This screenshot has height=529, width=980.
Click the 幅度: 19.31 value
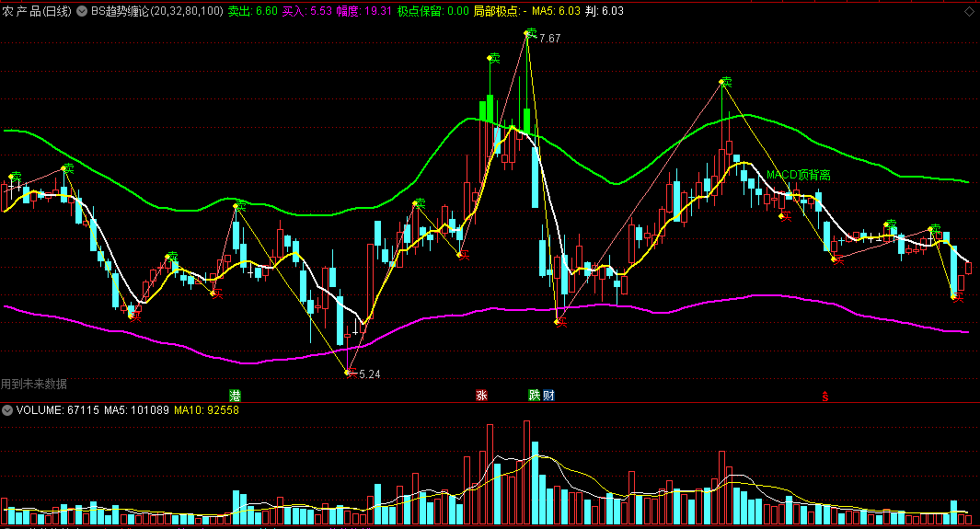point(364,11)
